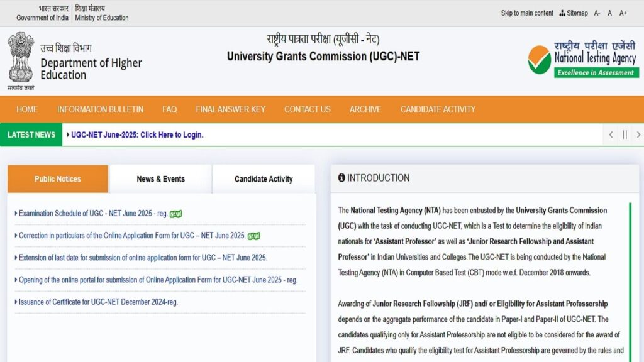Open Issuance of Certificate December 2024 notice
Screen dimensions: 644x362
[x=98, y=302]
